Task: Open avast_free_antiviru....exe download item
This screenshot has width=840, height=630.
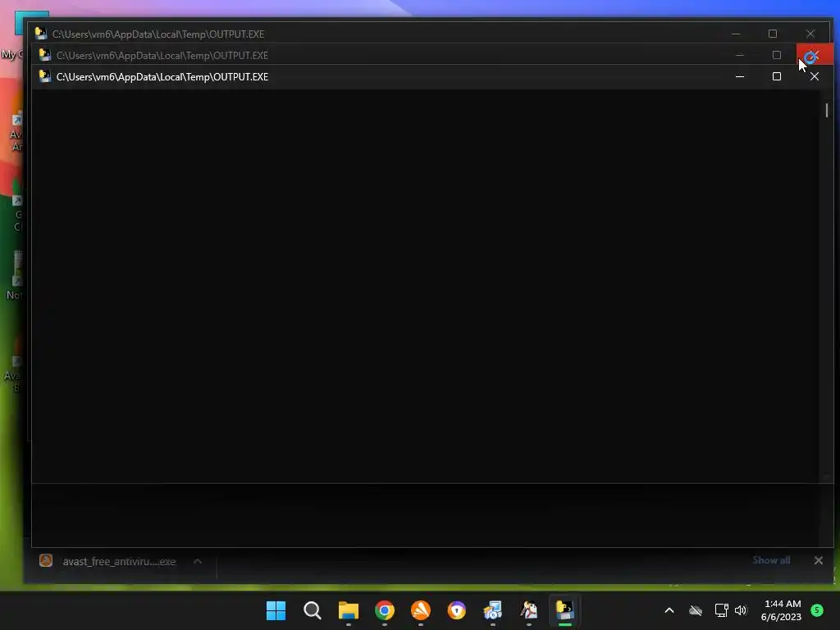Action: (x=118, y=561)
